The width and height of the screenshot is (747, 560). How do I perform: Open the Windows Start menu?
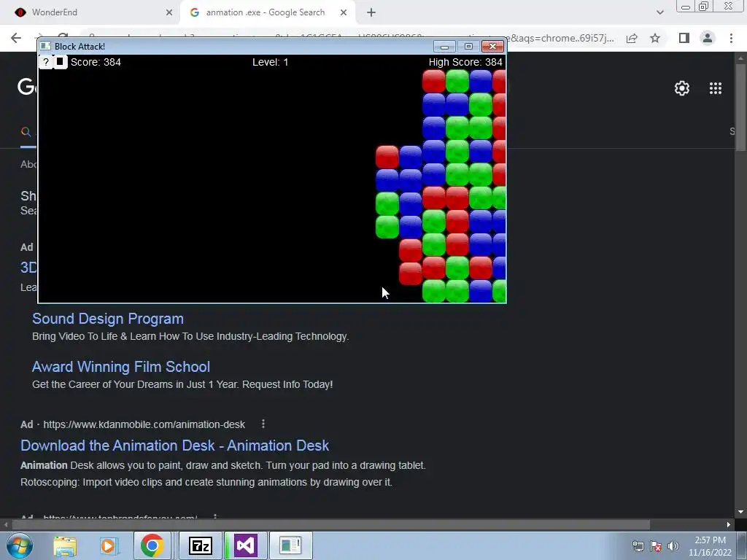click(x=19, y=545)
